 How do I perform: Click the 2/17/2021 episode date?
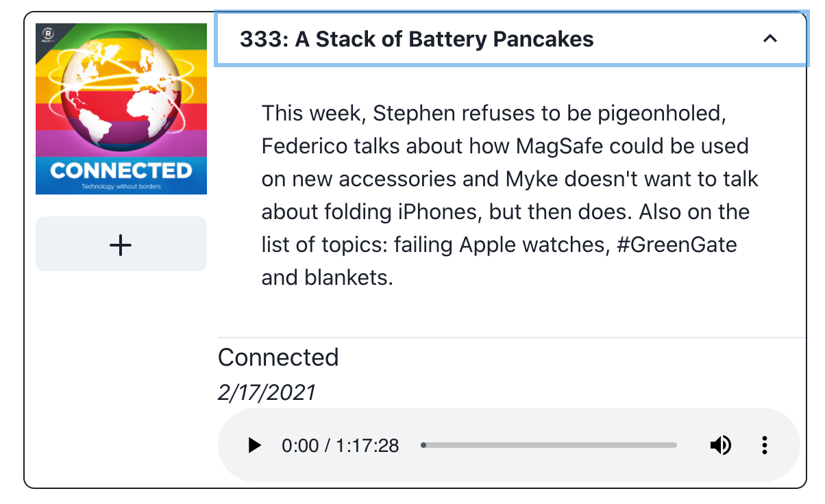(267, 392)
